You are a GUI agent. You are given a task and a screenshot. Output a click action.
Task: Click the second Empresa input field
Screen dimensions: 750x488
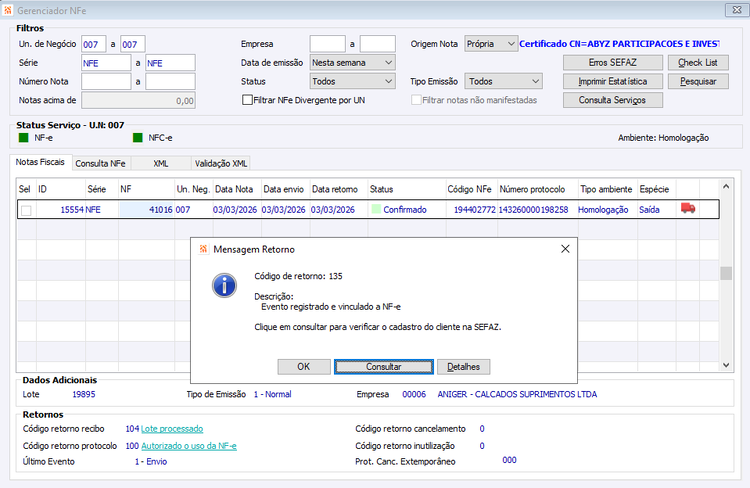[x=378, y=44]
